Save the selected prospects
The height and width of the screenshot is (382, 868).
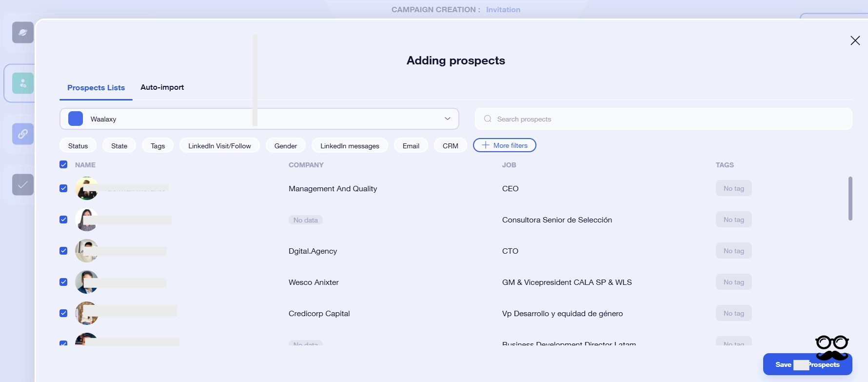[x=808, y=364]
